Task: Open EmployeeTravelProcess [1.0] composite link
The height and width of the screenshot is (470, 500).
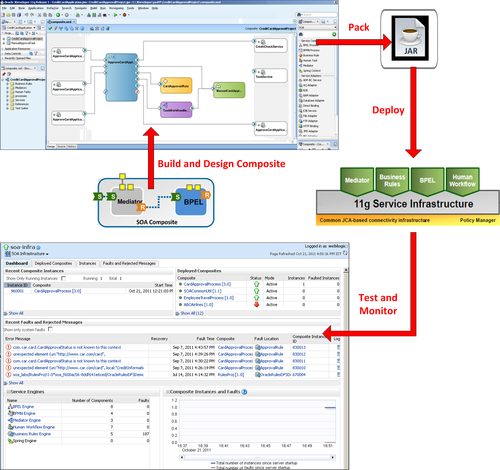Action: tap(208, 298)
